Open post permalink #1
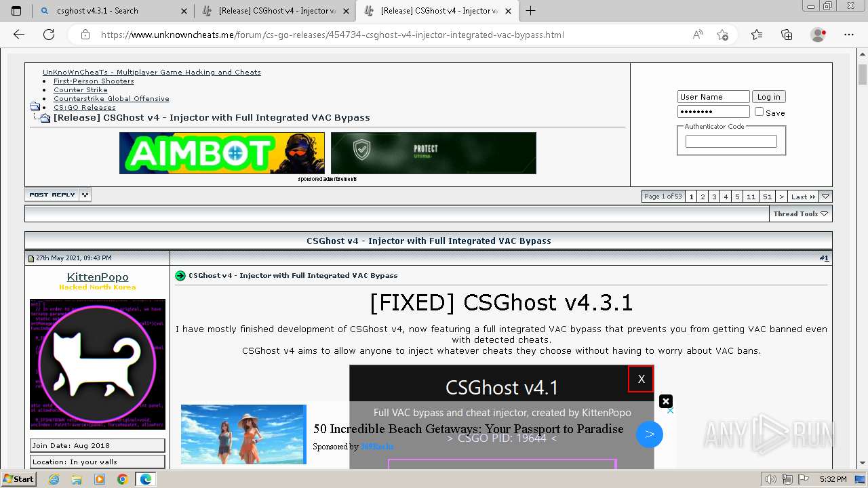Image resolution: width=868 pixels, height=488 pixels. pyautogui.click(x=824, y=258)
